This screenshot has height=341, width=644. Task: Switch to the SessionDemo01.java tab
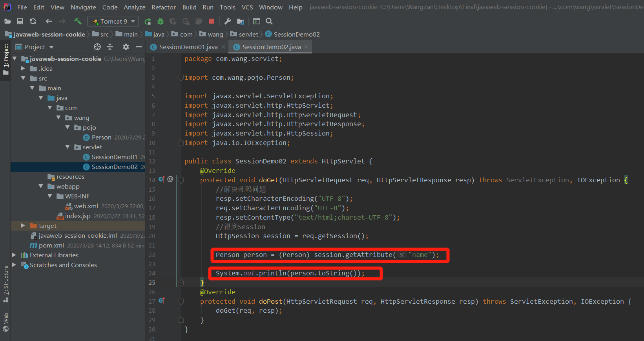pyautogui.click(x=188, y=47)
